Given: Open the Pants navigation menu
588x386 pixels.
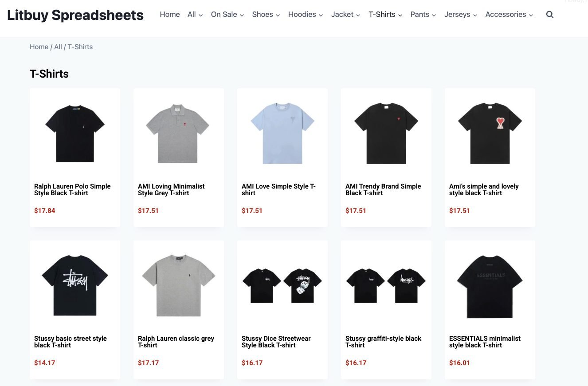Looking at the screenshot, I should 423,15.
